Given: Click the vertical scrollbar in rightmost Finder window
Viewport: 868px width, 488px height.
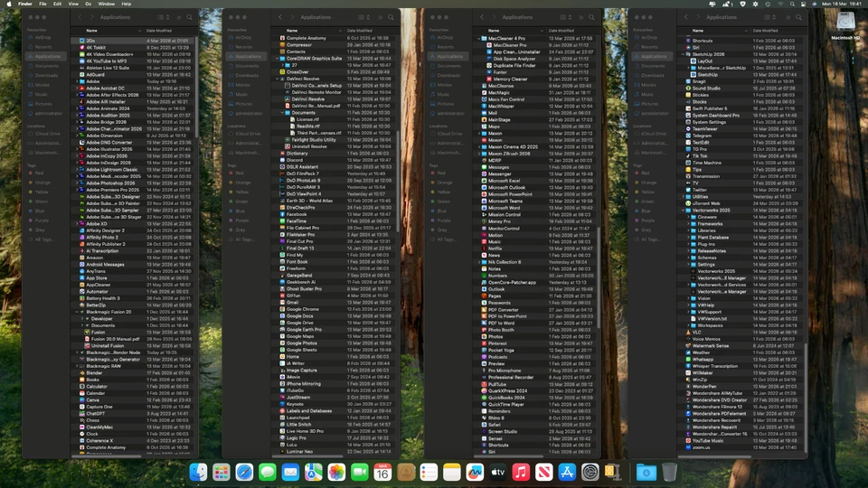Looking at the screenshot, I should [x=805, y=399].
